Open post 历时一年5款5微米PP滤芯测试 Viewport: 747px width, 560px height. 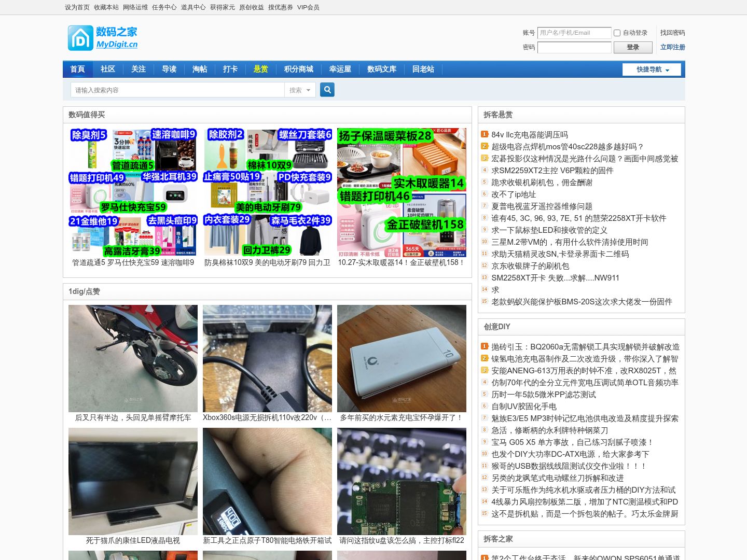coord(544,395)
